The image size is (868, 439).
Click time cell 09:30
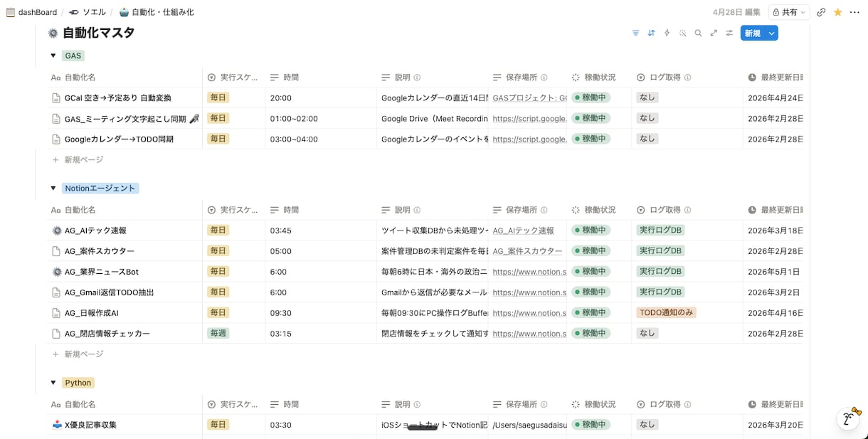click(x=321, y=313)
